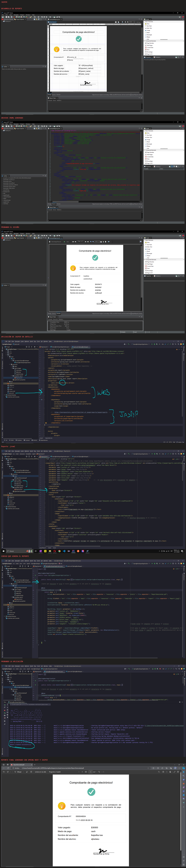The width and height of the screenshot is (186, 868).
Task: Select Static Text in Jaspersoft design window palette
Action: coord(149,28)
